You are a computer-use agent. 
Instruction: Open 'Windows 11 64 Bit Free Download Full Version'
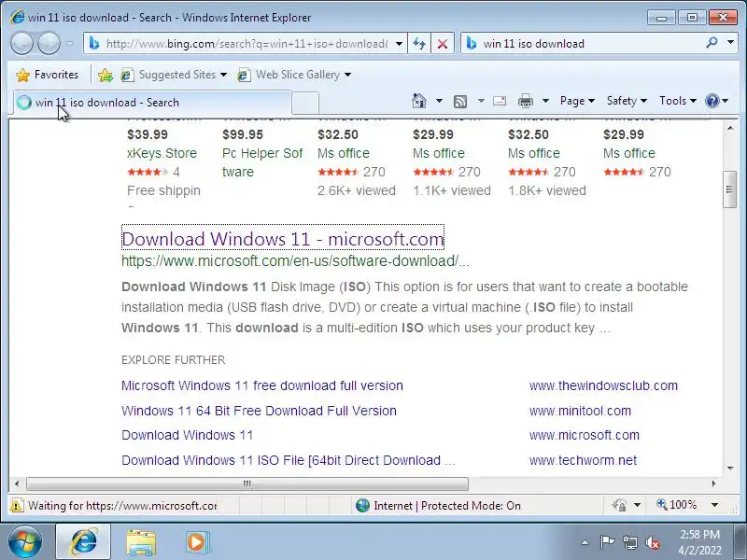click(259, 411)
